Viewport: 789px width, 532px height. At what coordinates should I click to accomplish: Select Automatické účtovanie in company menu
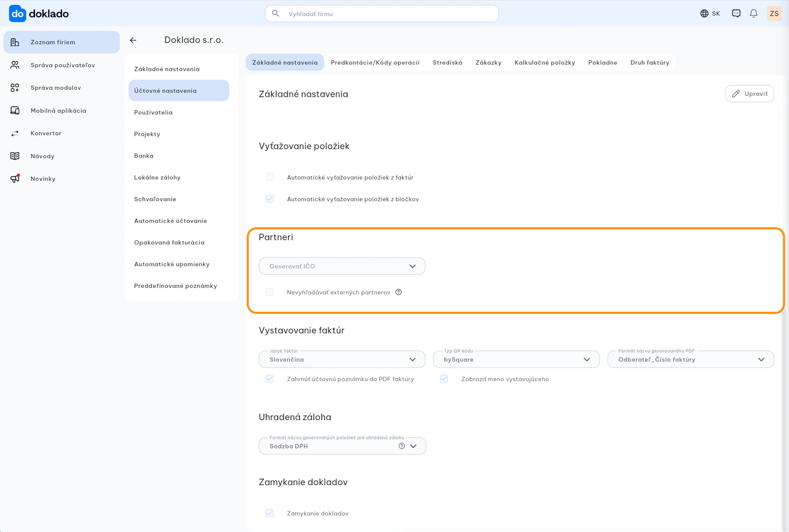[x=179, y=221]
